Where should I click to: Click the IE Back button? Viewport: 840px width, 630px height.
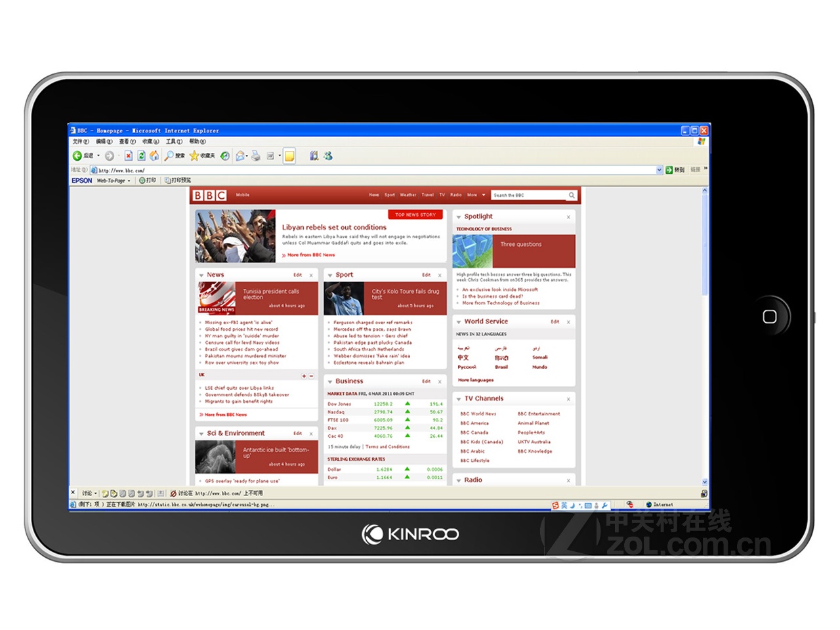pyautogui.click(x=83, y=156)
